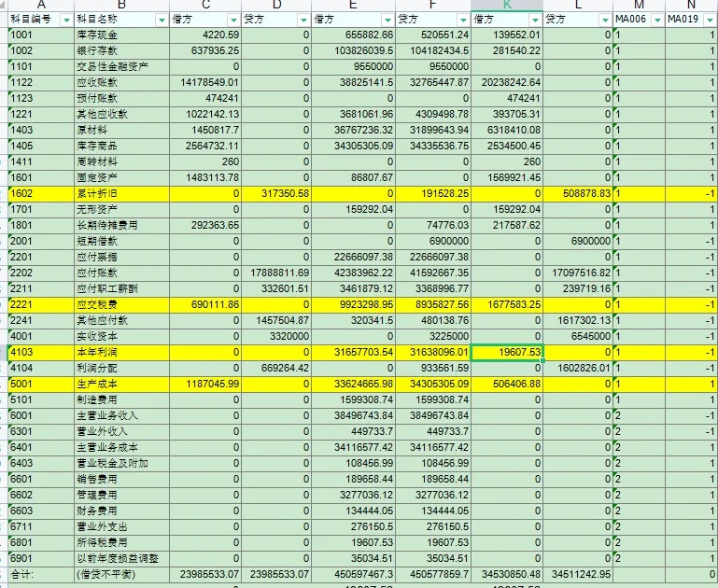Open the 科目编号 filter dropdown
The image size is (718, 588).
pos(67,21)
